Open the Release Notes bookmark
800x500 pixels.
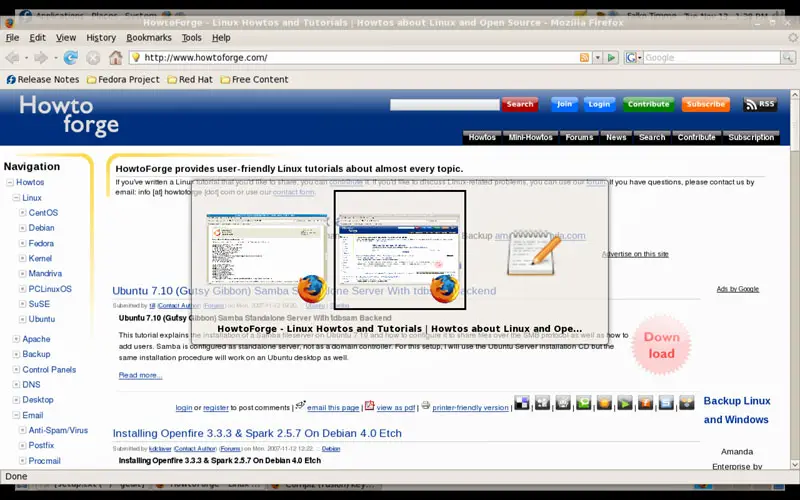point(42,80)
